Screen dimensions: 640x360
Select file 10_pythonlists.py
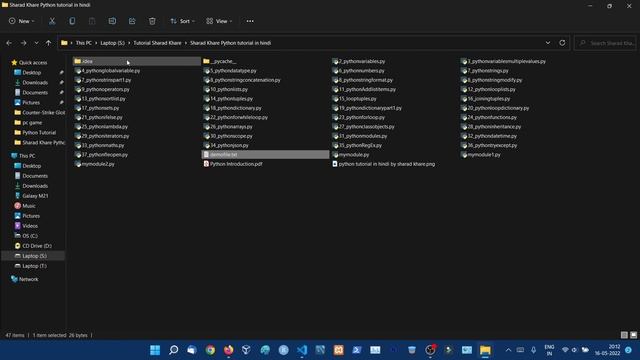[229, 89]
